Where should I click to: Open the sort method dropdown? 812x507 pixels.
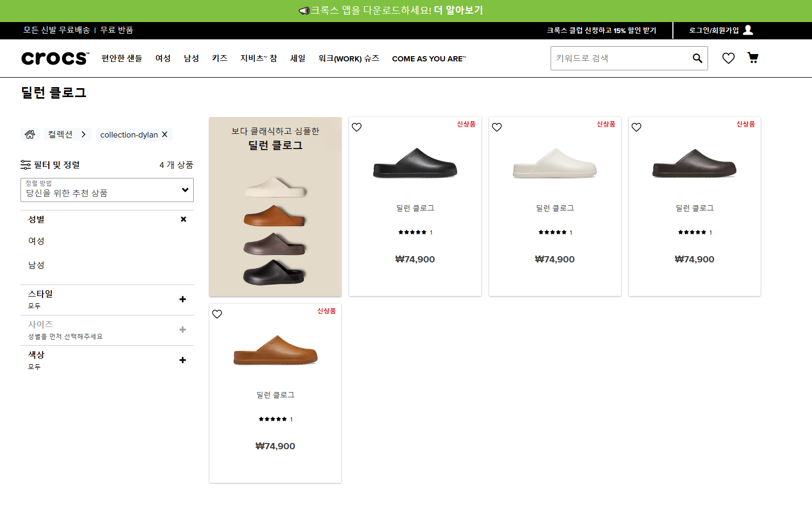pos(107,190)
